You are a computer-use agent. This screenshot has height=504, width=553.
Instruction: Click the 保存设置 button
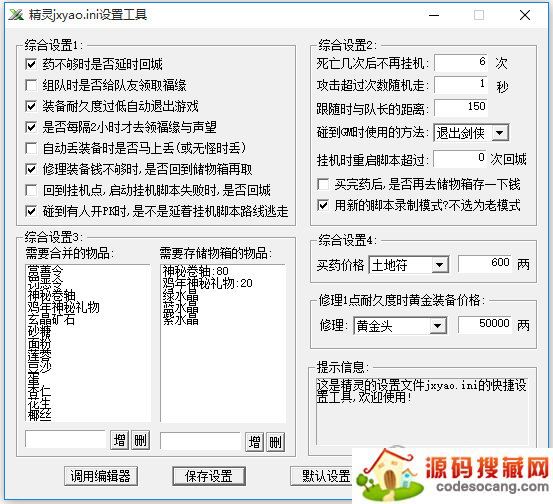click(209, 476)
